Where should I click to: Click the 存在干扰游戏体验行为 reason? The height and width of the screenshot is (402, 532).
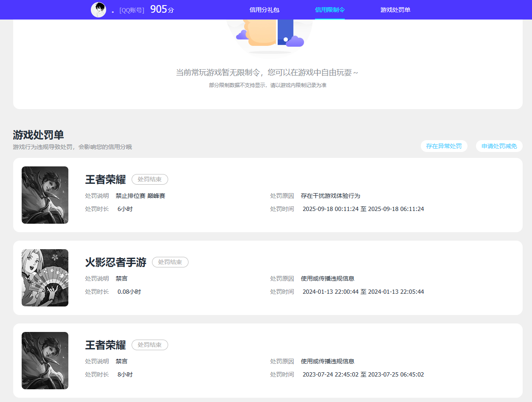(330, 196)
